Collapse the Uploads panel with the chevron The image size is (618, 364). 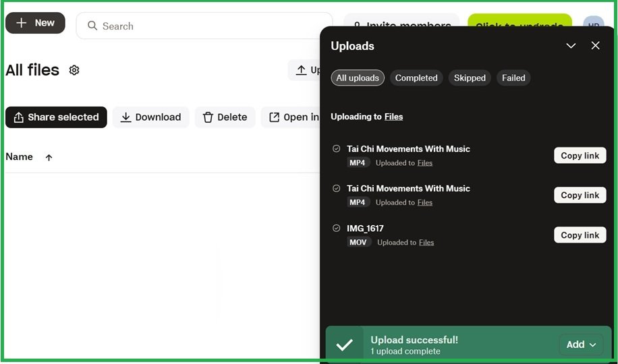point(571,46)
